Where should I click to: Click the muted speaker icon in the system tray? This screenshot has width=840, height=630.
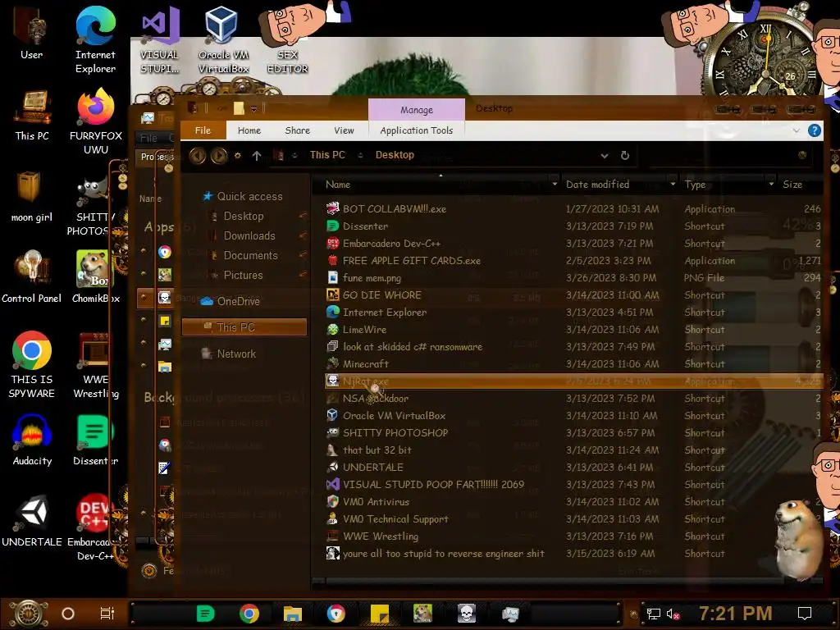point(673,614)
